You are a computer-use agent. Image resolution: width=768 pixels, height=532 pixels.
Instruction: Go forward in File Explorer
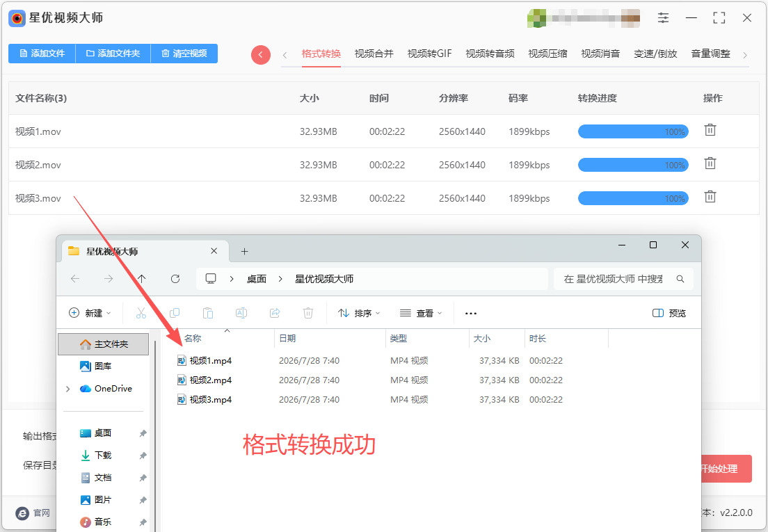coord(109,279)
